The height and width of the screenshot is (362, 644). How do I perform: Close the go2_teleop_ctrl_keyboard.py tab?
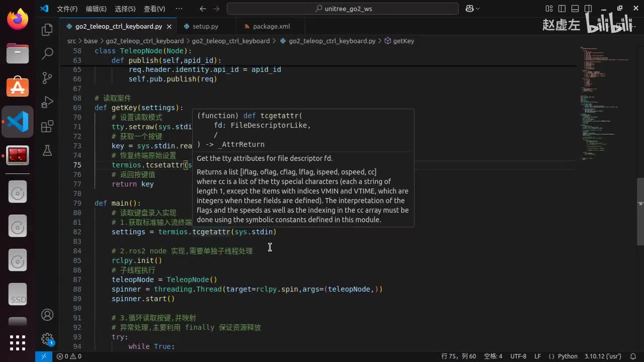click(x=169, y=26)
